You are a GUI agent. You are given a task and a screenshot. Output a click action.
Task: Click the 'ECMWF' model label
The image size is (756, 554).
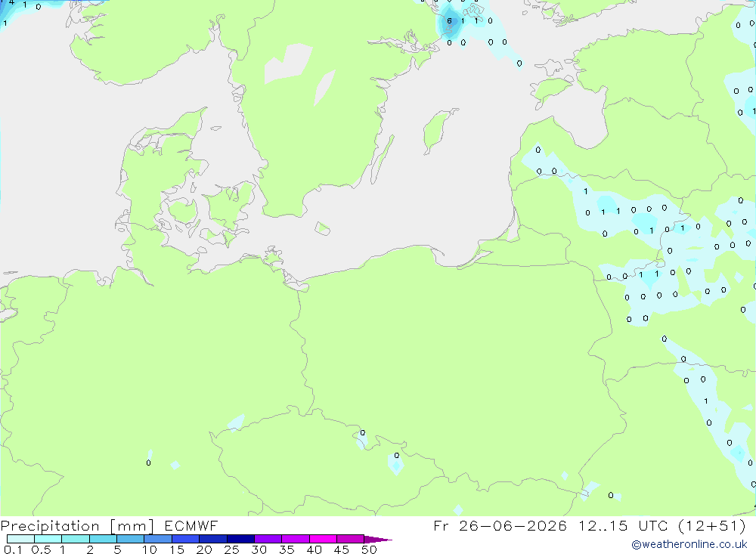coord(191,525)
